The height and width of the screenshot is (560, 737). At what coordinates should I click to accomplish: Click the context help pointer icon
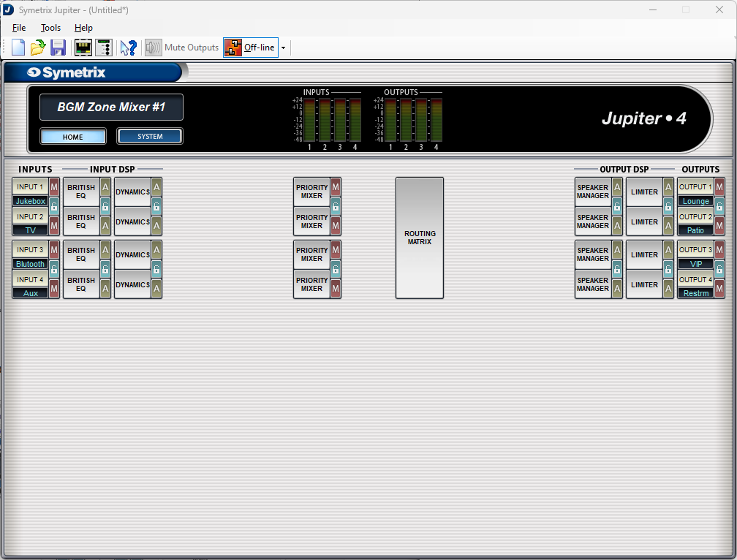[128, 48]
